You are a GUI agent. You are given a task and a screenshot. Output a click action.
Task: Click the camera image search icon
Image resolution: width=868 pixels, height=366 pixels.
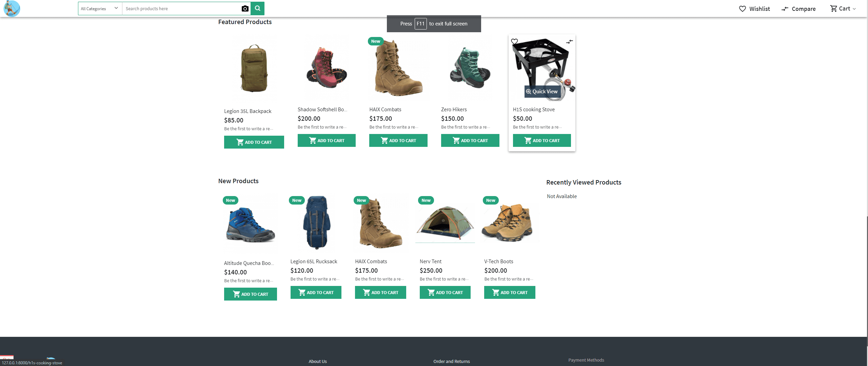click(245, 8)
